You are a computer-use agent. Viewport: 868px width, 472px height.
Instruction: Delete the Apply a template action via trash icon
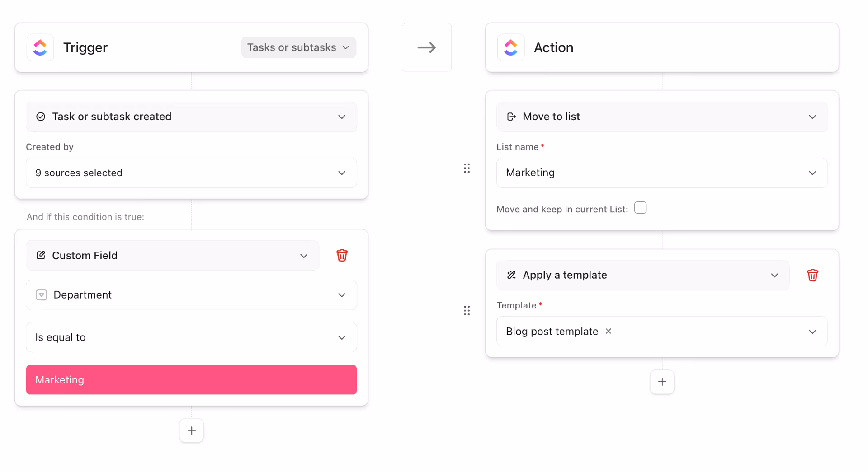point(812,275)
